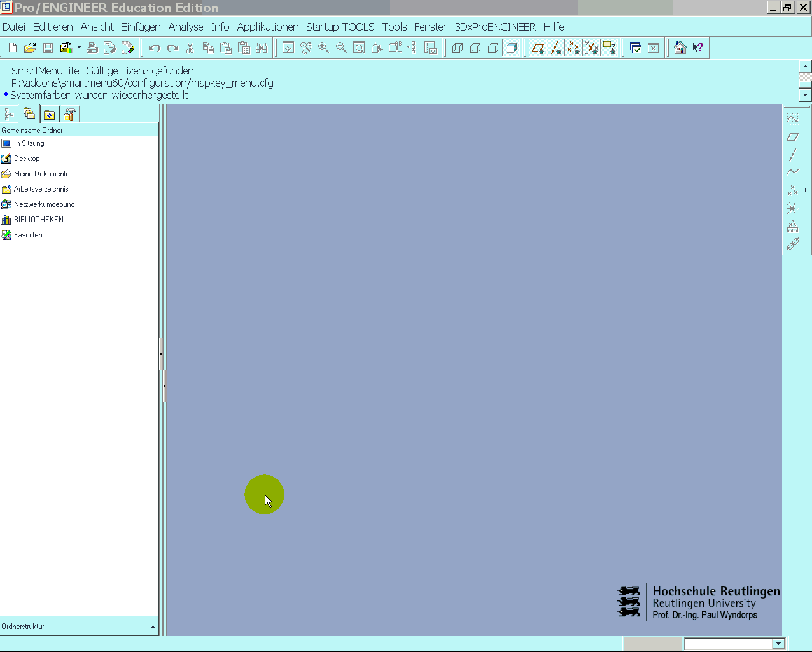The width and height of the screenshot is (812, 652).
Task: Expand browser with the right arrow handle
Action: (x=164, y=386)
